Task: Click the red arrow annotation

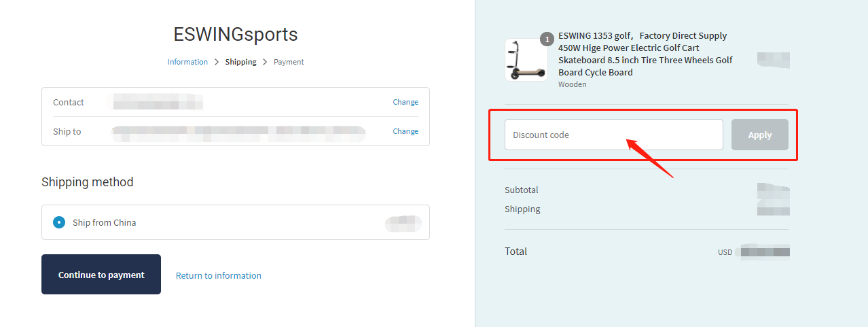Action: click(649, 157)
